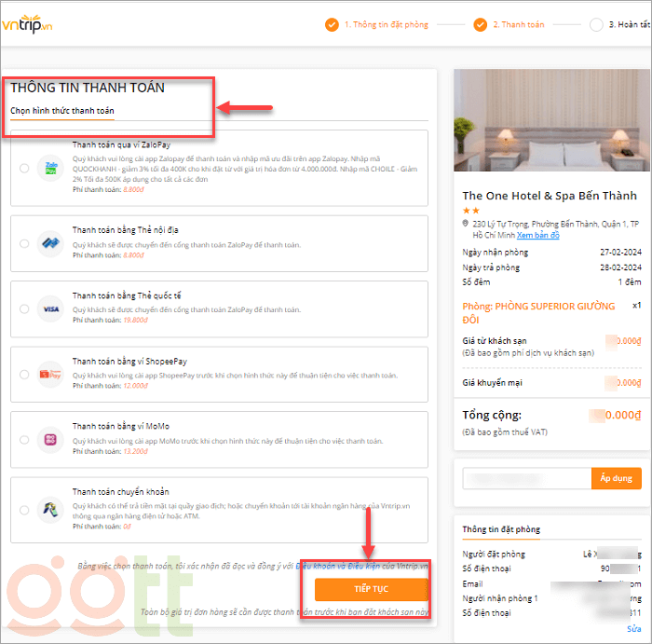The image size is (652, 644).
Task: Click the promo code input field
Action: (x=526, y=478)
